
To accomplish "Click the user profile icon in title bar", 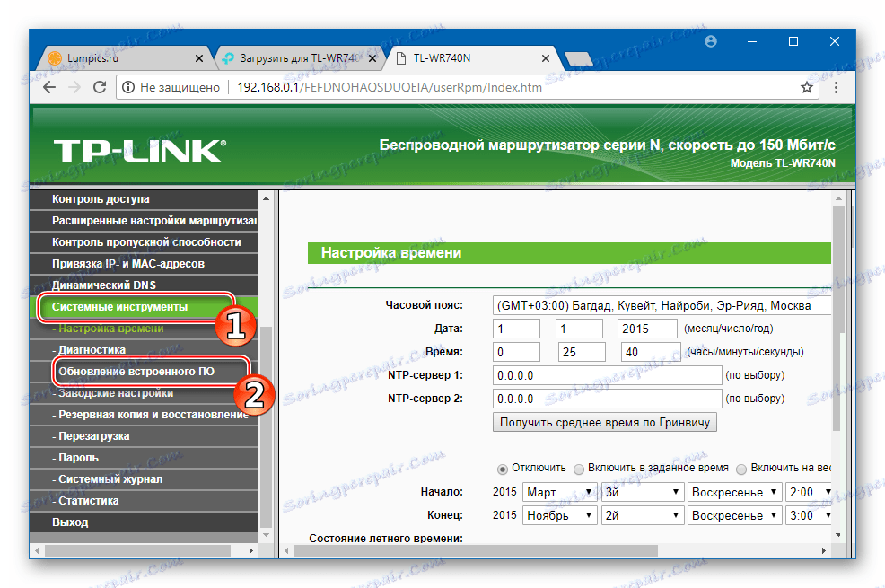I will tap(711, 41).
